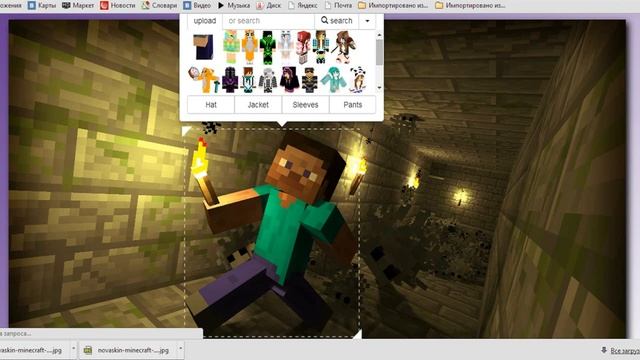Select the blonde girl with blue top skin

coord(321,47)
